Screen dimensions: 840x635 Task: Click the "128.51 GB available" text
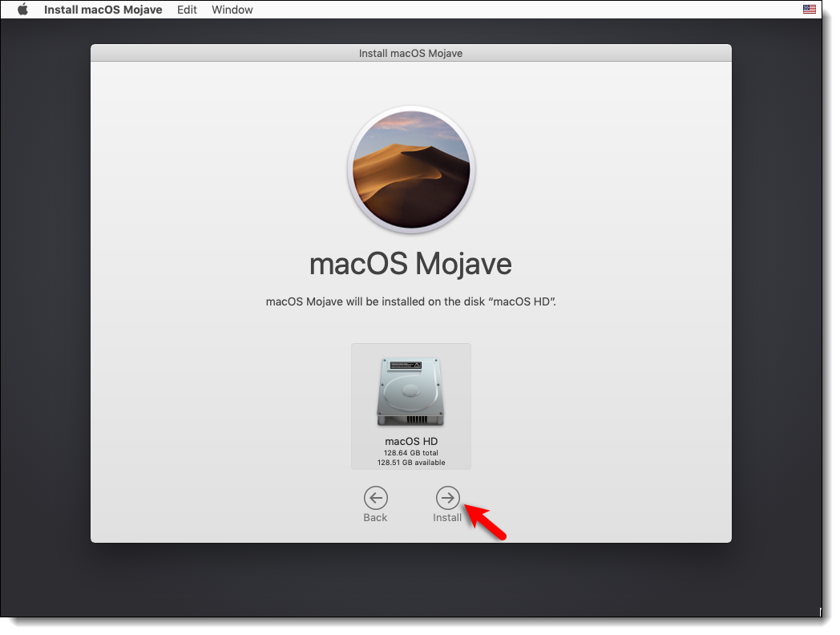pos(410,463)
